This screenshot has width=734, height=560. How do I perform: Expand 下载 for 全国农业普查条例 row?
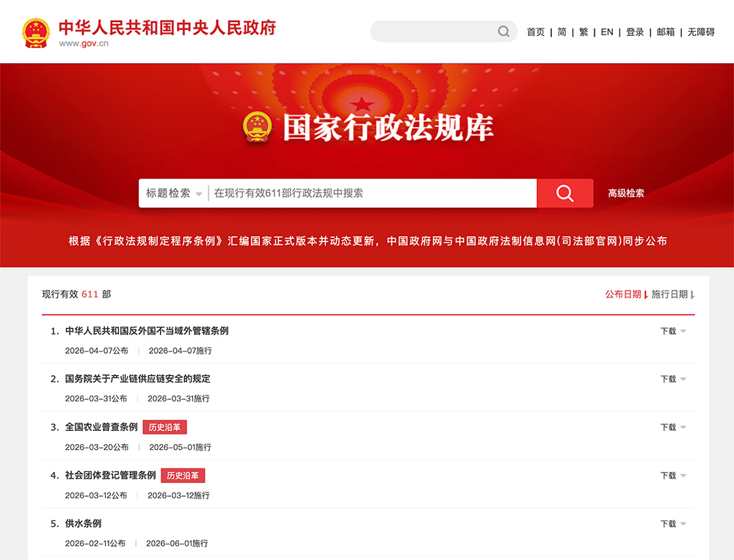tap(673, 427)
